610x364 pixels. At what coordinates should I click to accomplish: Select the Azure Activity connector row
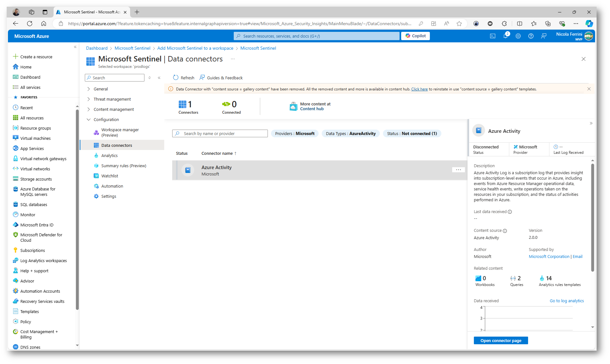coord(320,170)
